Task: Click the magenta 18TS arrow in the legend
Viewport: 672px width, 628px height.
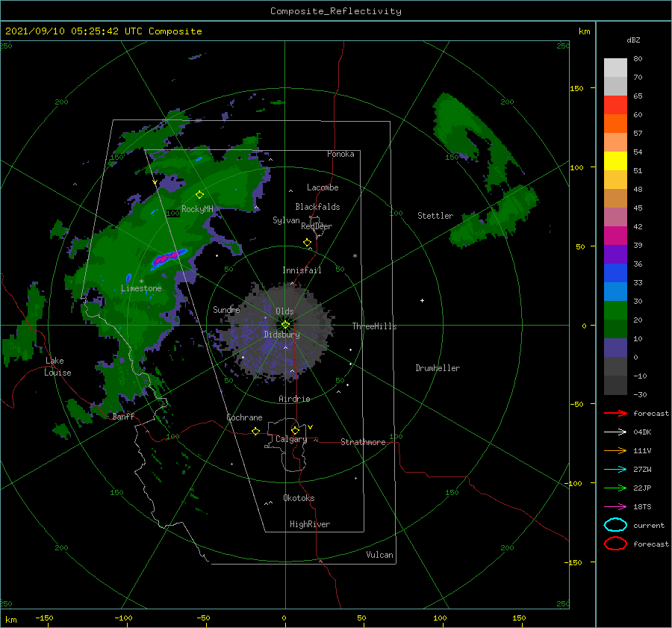Action: pos(615,507)
